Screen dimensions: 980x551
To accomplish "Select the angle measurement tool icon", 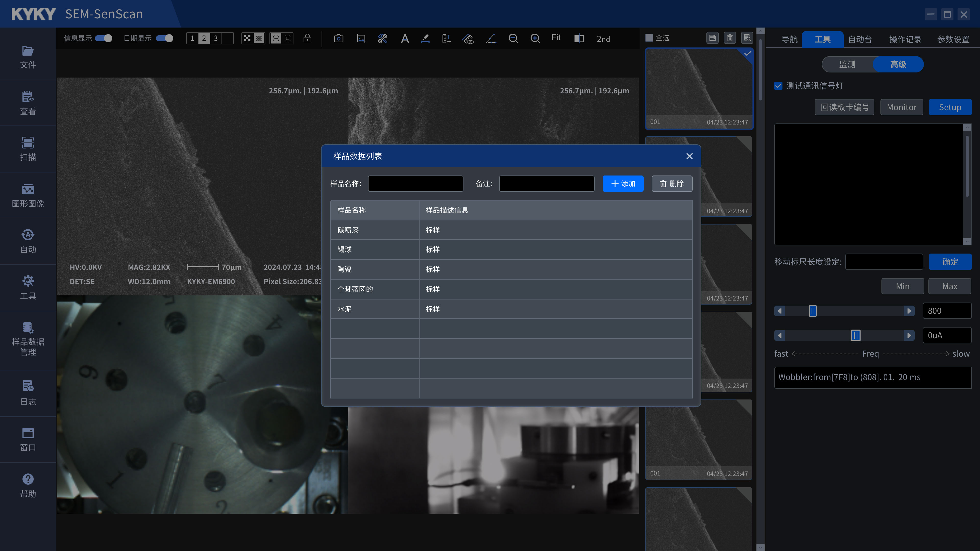I will coord(491,39).
